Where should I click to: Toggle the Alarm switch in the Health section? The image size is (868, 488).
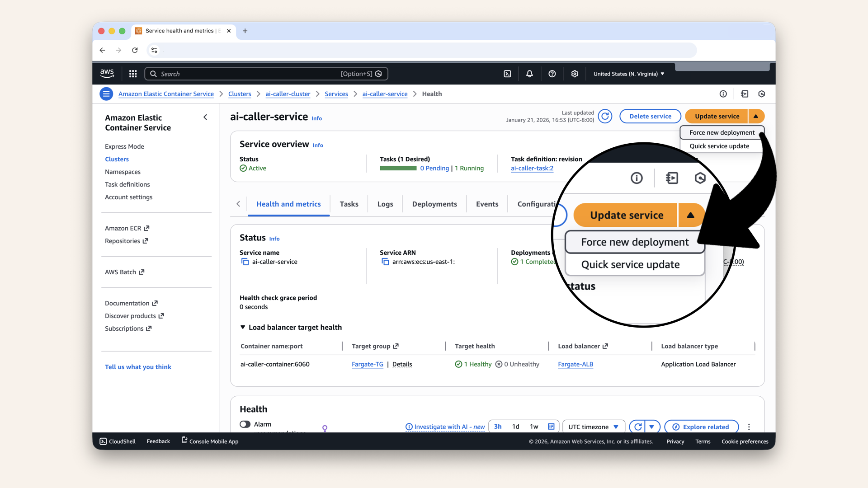245,424
